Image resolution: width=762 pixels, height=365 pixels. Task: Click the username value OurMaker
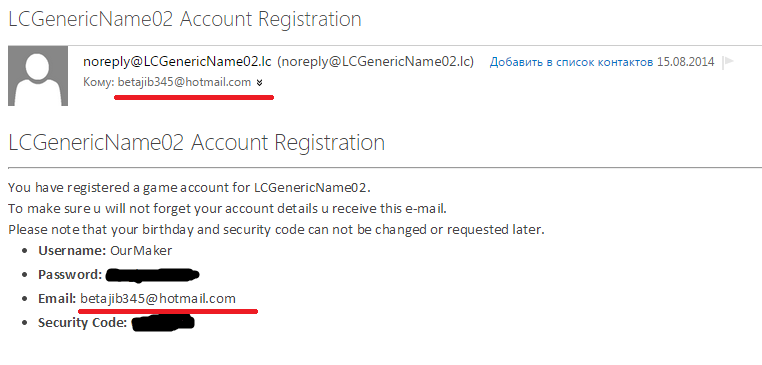pyautogui.click(x=141, y=251)
